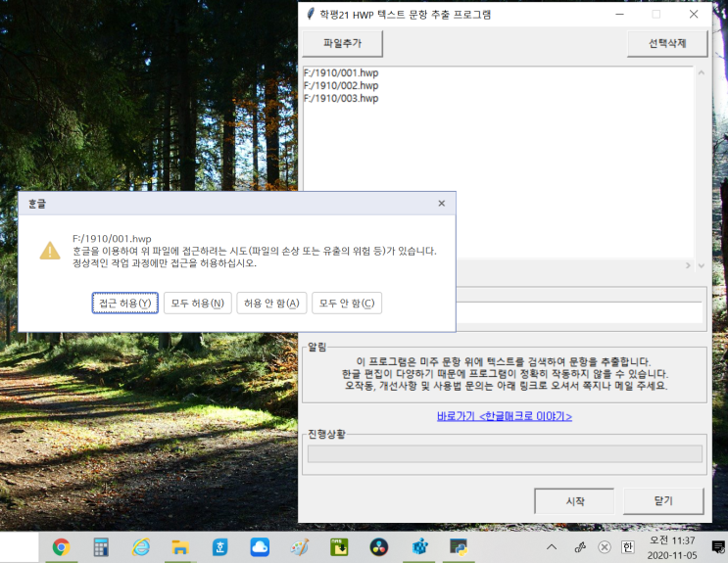Click the pen input tray icon
This screenshot has width=728, height=563.
pyautogui.click(x=580, y=547)
